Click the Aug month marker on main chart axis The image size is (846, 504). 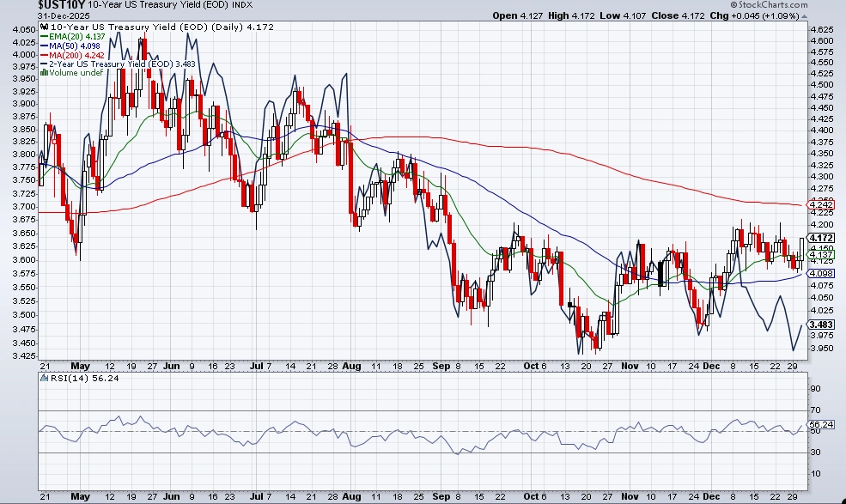tap(350, 364)
